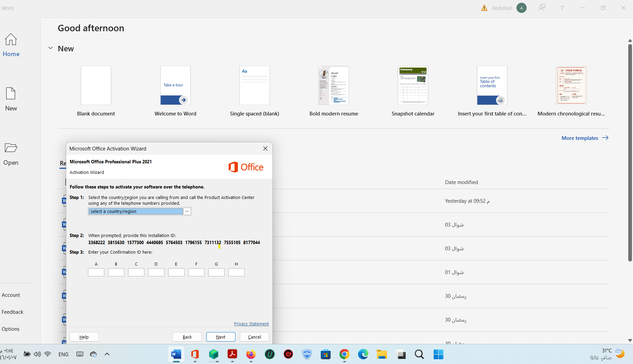This screenshot has height=364, width=633.
Task: Open the red and black round taskbar app
Action: (288, 354)
